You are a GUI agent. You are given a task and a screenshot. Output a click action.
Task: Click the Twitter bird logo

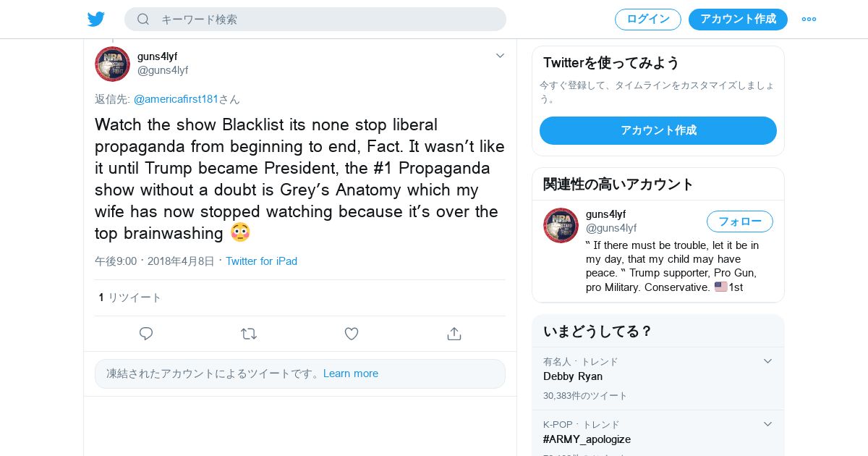(96, 19)
